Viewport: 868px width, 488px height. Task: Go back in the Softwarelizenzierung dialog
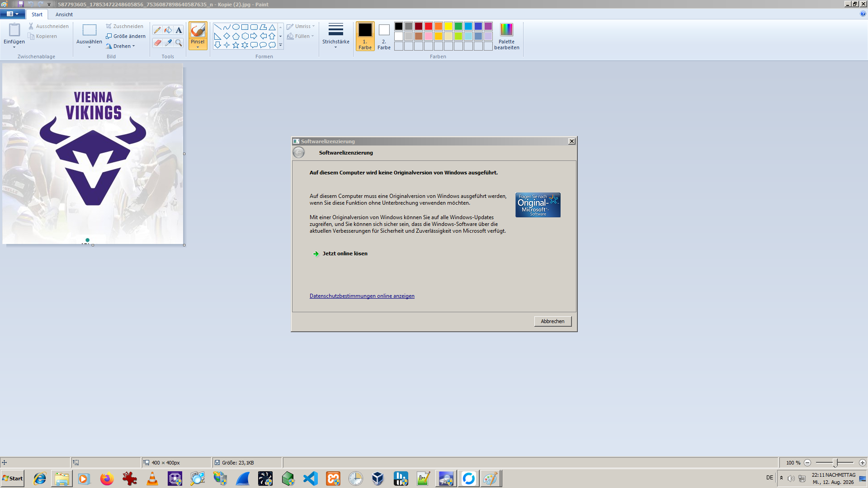click(x=299, y=153)
